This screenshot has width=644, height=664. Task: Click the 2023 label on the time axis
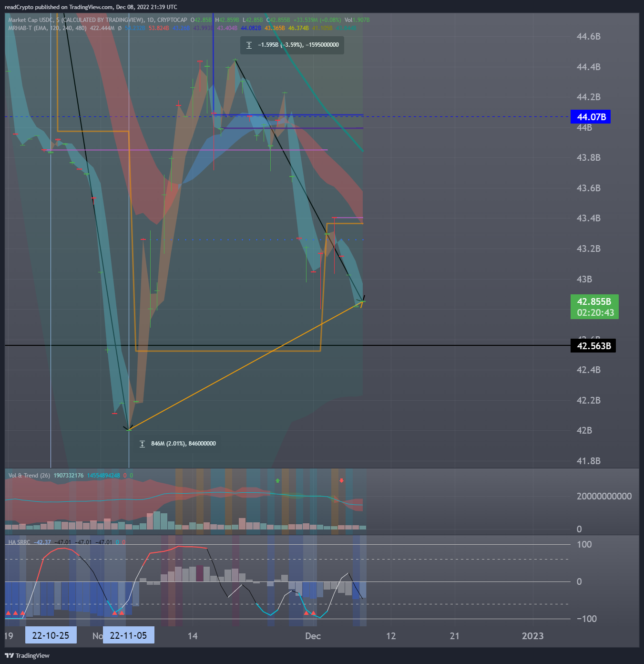click(x=532, y=636)
